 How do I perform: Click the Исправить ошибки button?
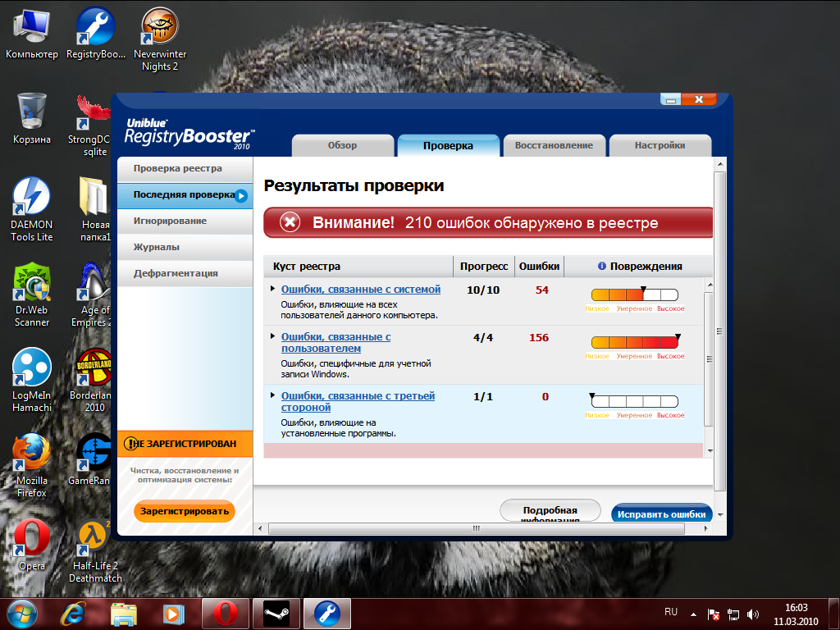(662, 514)
